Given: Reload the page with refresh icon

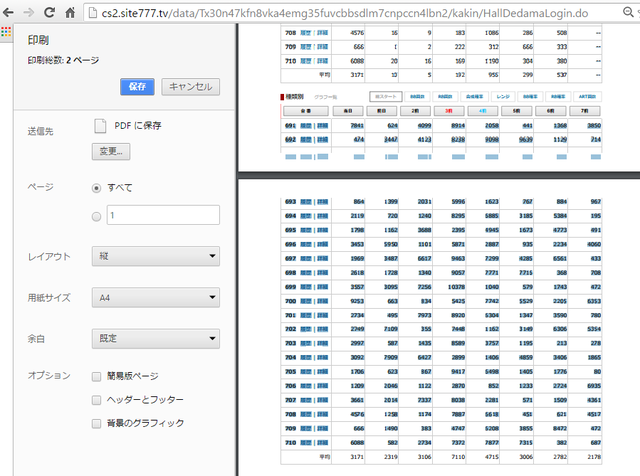Looking at the screenshot, I should pos(49,13).
